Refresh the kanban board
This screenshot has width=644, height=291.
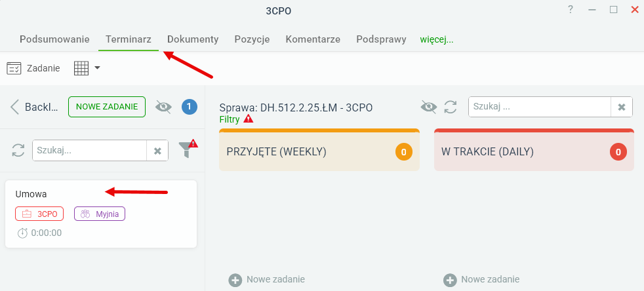pyautogui.click(x=451, y=107)
